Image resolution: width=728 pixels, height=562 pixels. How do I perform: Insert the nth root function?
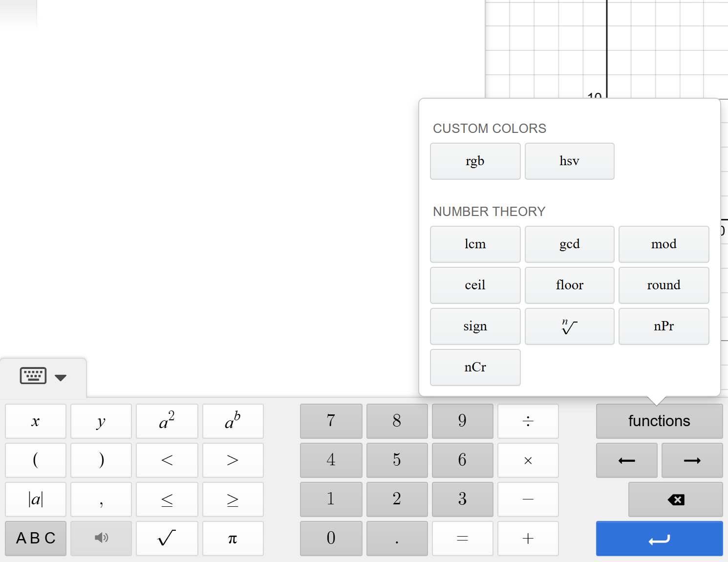pyautogui.click(x=569, y=326)
